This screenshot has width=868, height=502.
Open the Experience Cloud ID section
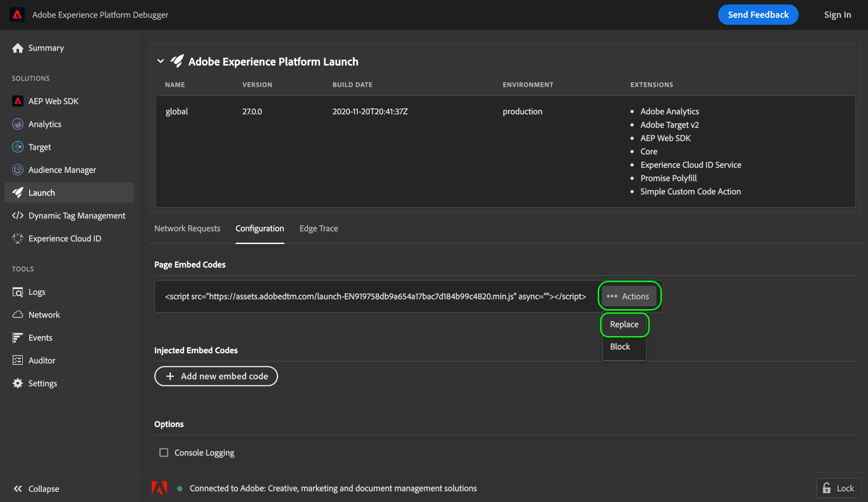(x=18, y=238)
